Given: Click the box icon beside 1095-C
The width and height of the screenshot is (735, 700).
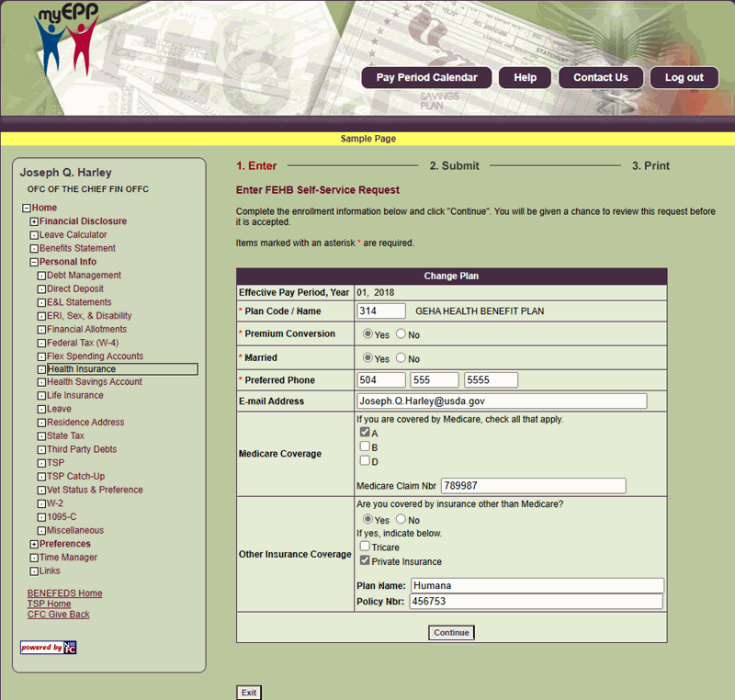Looking at the screenshot, I should (x=41, y=518).
